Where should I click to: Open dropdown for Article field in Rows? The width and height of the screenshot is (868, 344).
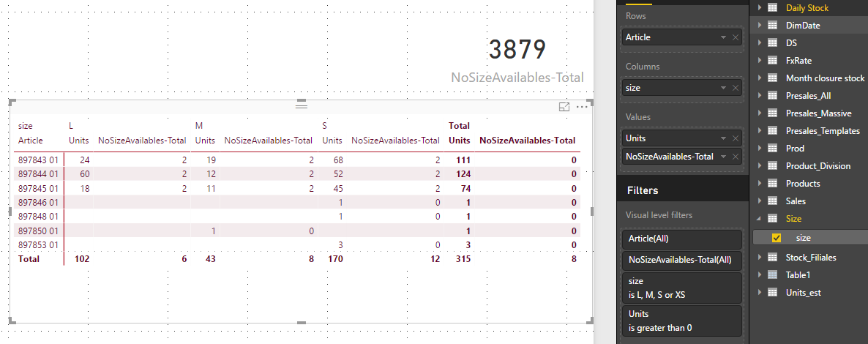[x=724, y=37]
